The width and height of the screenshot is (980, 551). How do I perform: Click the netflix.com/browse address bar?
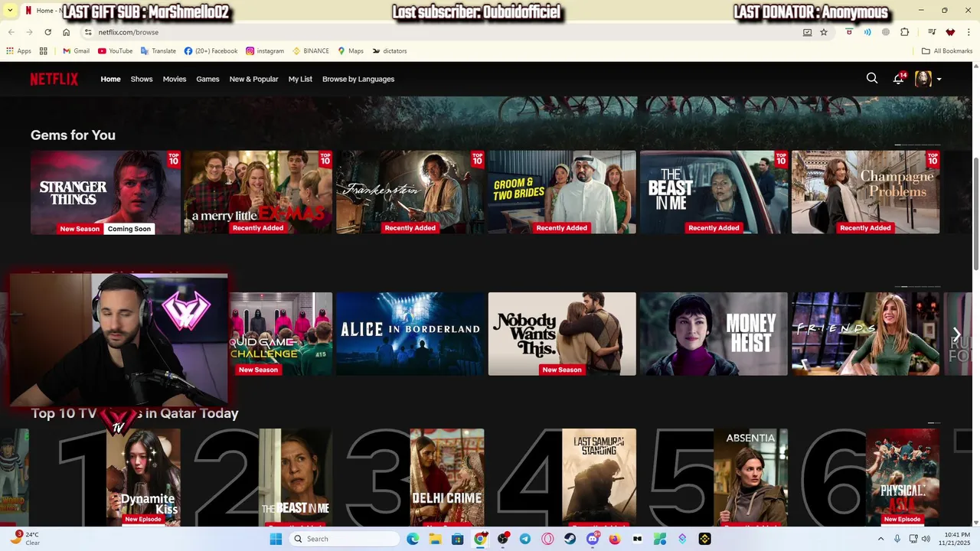(444, 32)
